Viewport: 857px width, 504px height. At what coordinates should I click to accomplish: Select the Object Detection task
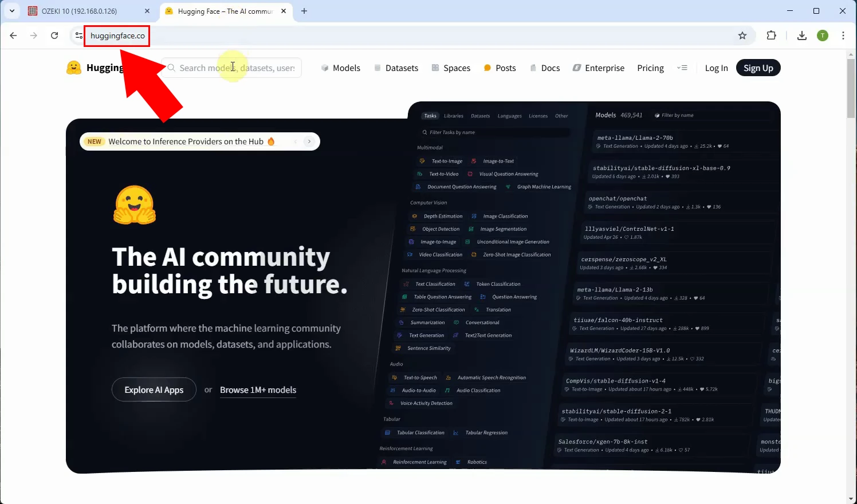(x=435, y=229)
